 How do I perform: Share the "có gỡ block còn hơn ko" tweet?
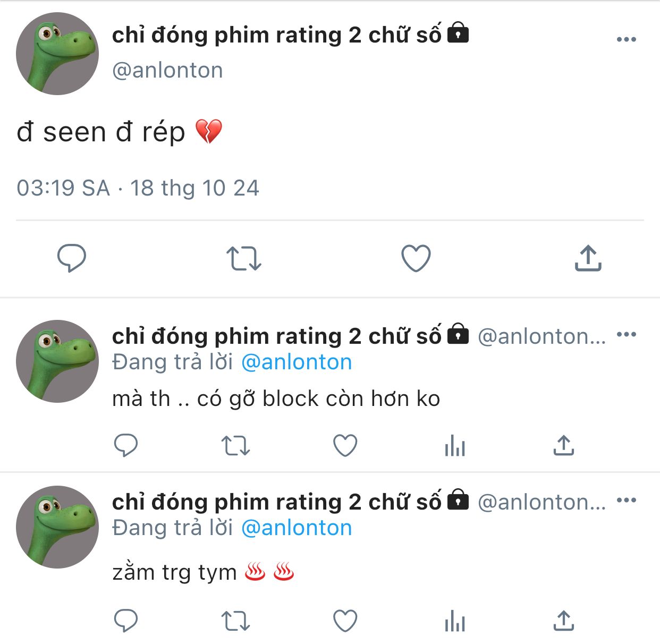564,445
